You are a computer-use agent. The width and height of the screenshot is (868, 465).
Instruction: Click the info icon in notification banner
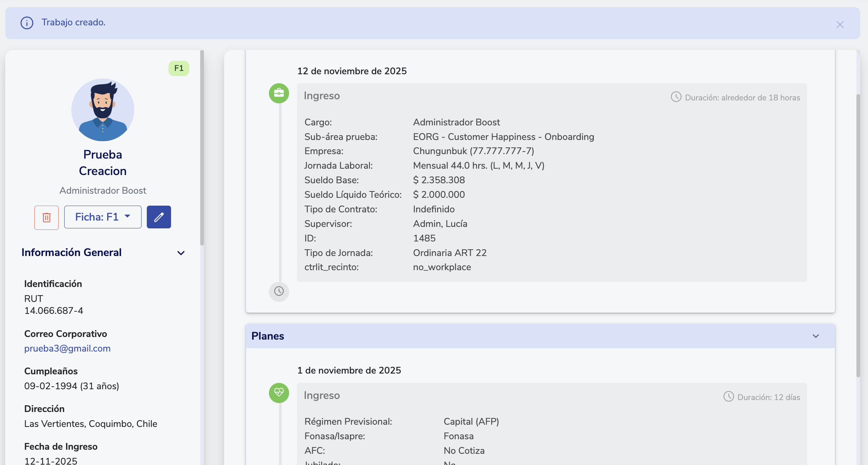point(27,23)
